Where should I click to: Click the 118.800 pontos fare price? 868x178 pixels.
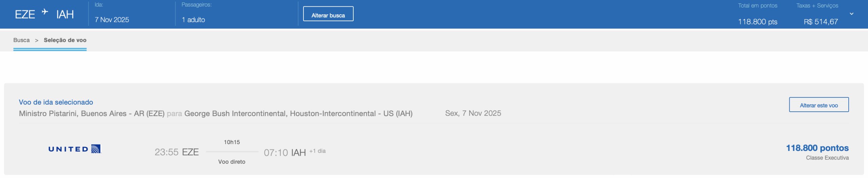point(817,148)
